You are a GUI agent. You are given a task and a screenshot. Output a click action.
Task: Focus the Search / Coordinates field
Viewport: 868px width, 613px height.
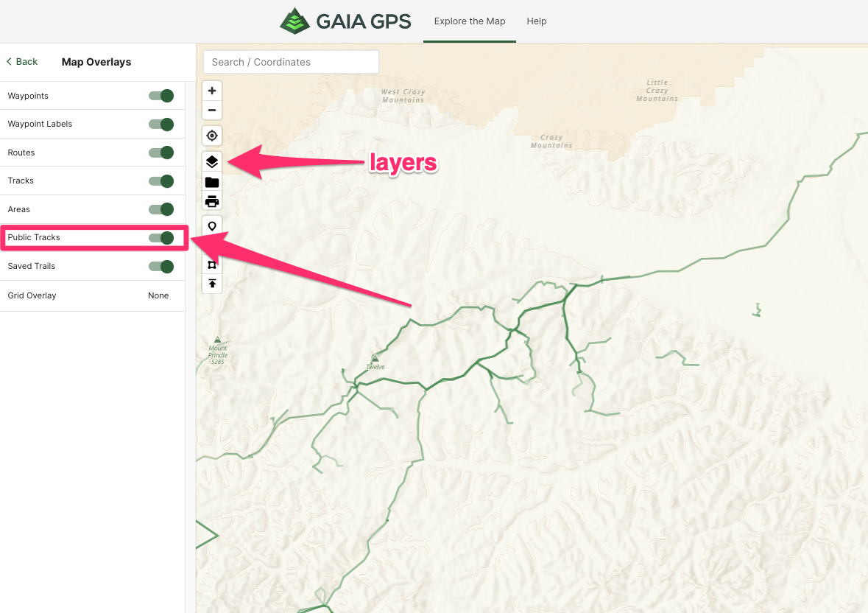coord(291,62)
